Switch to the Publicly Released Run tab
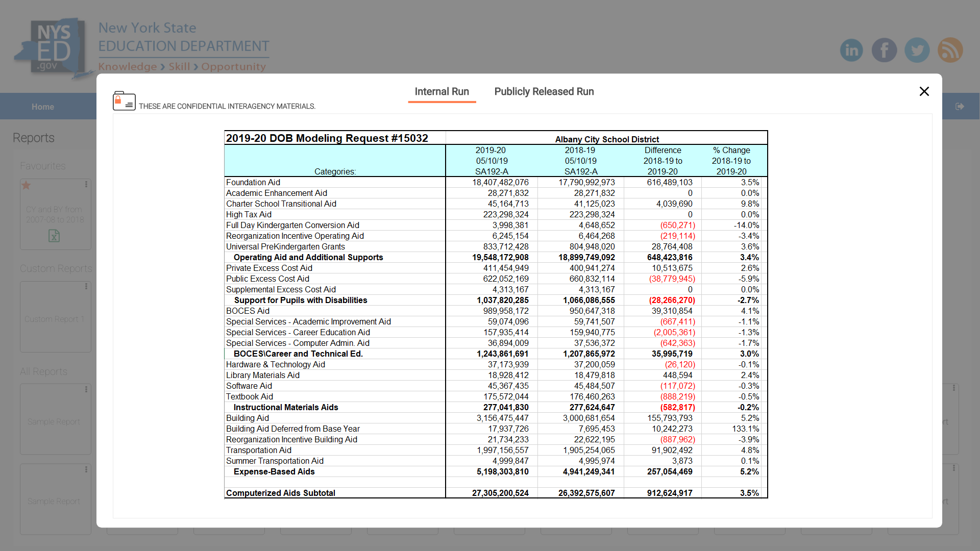The width and height of the screenshot is (980, 551). click(x=544, y=92)
